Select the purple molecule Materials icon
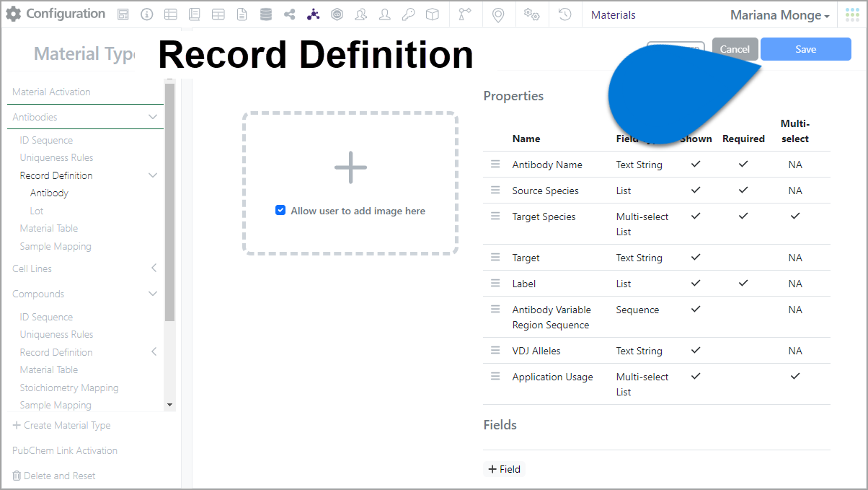Image resolution: width=868 pixels, height=490 pixels. 313,14
